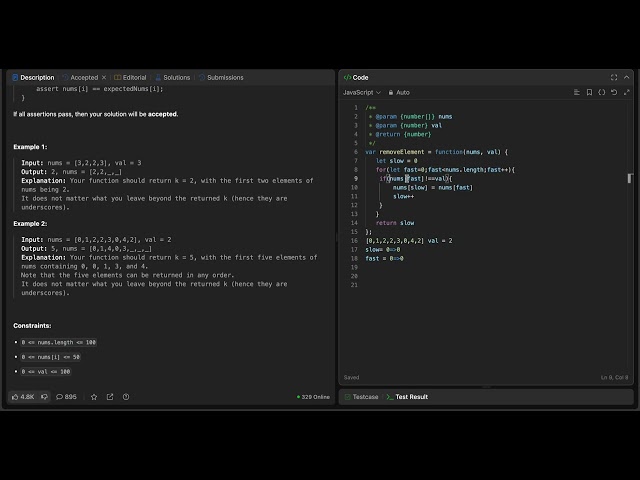The height and width of the screenshot is (480, 640).
Task: Click the '0 <= nums[i] <= 50' constraint
Action: (x=51, y=357)
